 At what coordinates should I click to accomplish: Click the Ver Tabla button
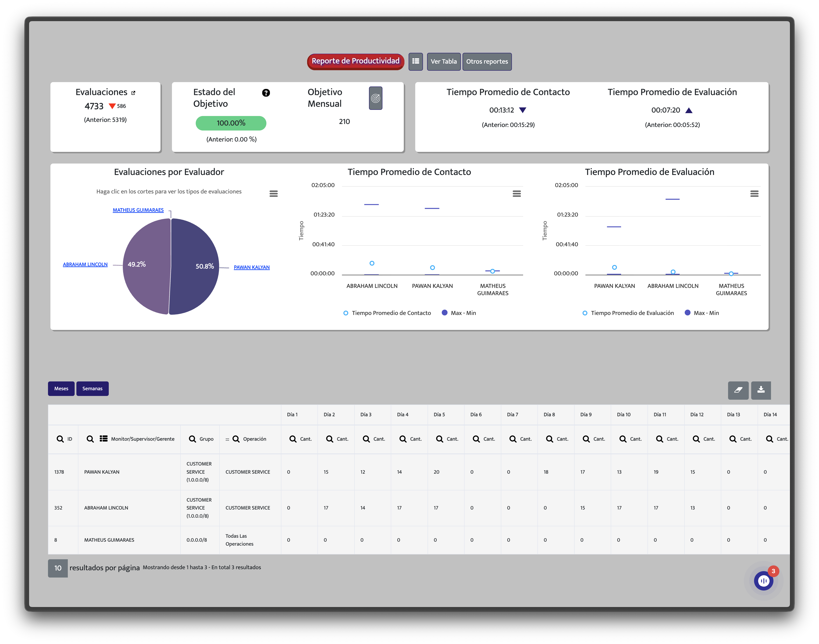pos(443,61)
